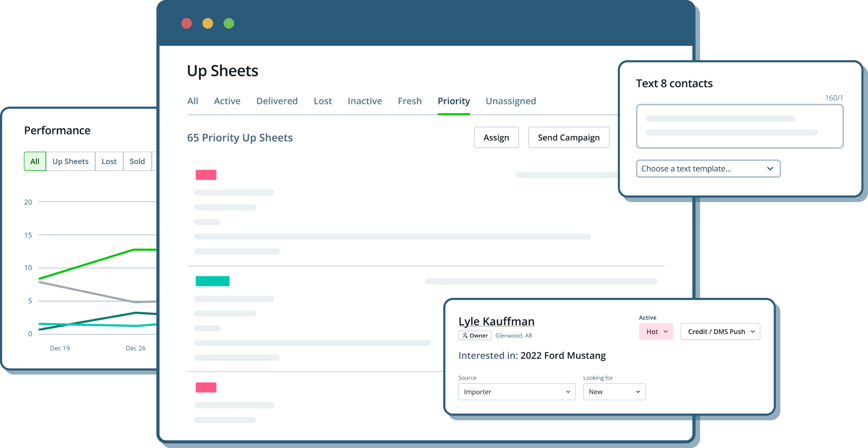Click the Assign button
This screenshot has width=868, height=448.
(x=496, y=137)
